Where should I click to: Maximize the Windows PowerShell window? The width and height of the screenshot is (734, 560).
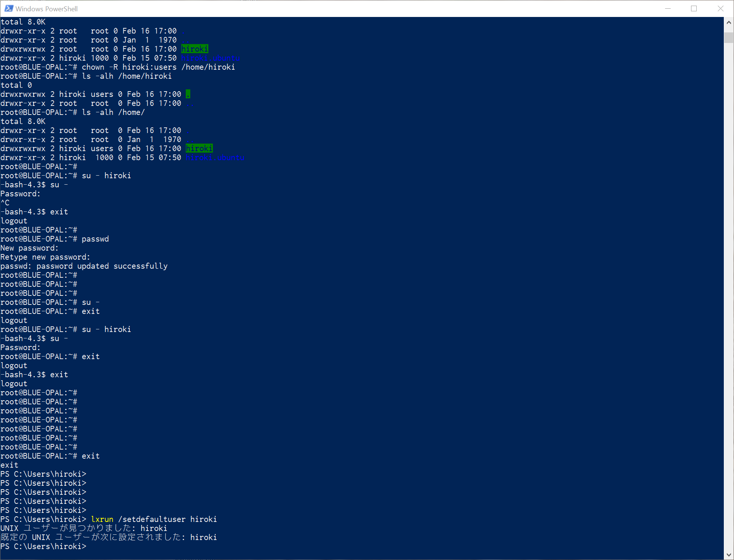point(694,8)
